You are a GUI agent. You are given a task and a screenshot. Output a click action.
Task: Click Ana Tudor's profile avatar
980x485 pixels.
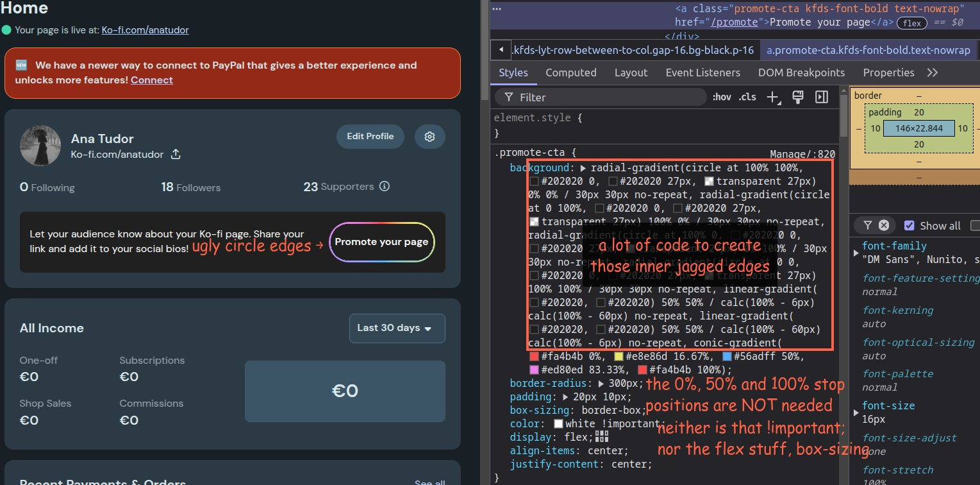pyautogui.click(x=40, y=146)
